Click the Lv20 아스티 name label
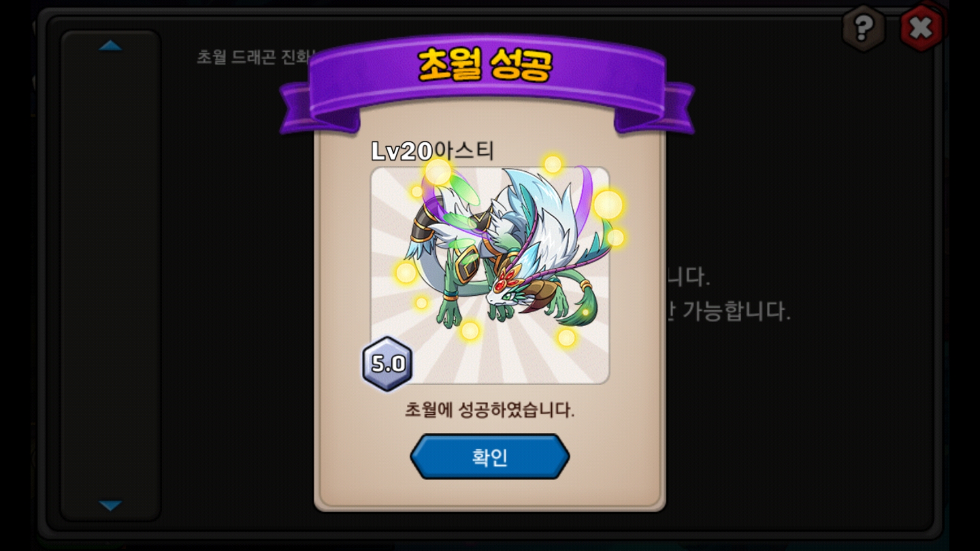This screenshot has width=980, height=551. tap(432, 151)
